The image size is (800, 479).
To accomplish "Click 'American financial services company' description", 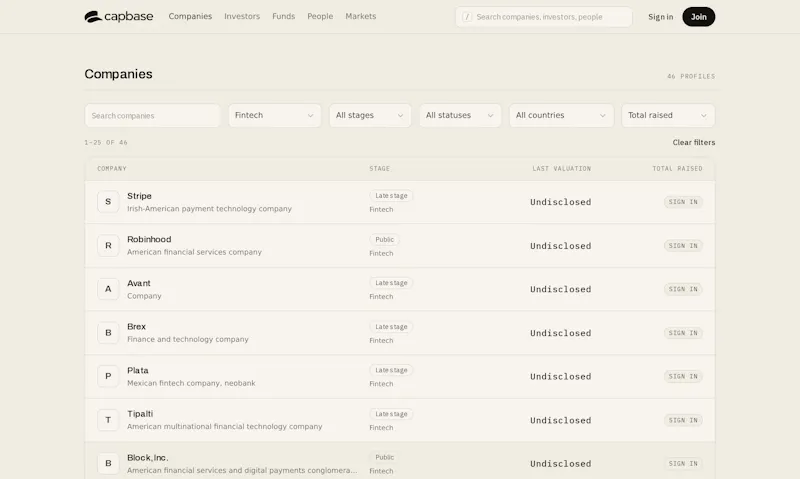I will click(194, 252).
